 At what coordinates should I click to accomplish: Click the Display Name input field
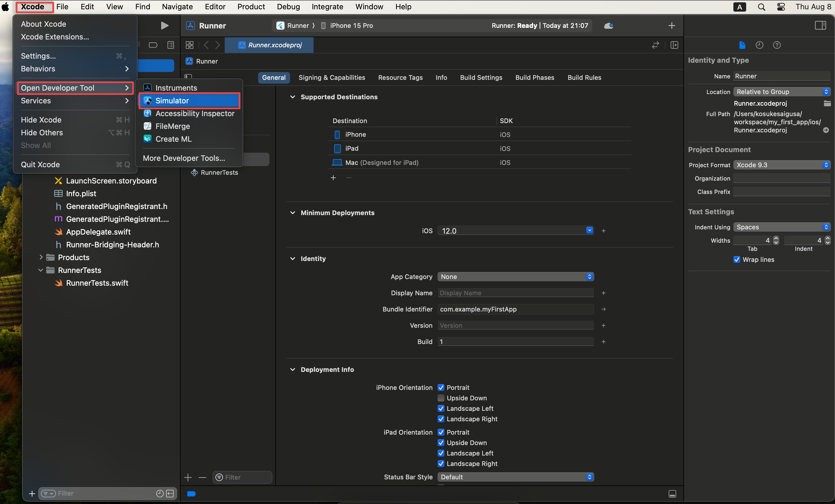(515, 293)
